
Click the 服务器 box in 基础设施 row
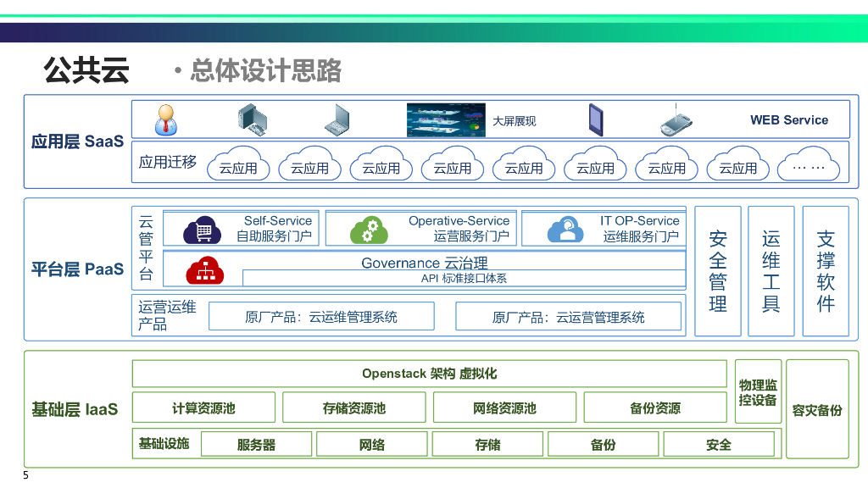(256, 444)
